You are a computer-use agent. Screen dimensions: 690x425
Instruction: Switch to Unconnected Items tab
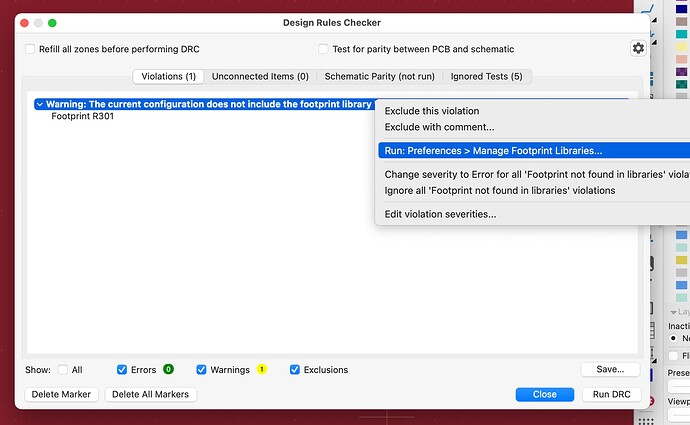[x=260, y=76]
